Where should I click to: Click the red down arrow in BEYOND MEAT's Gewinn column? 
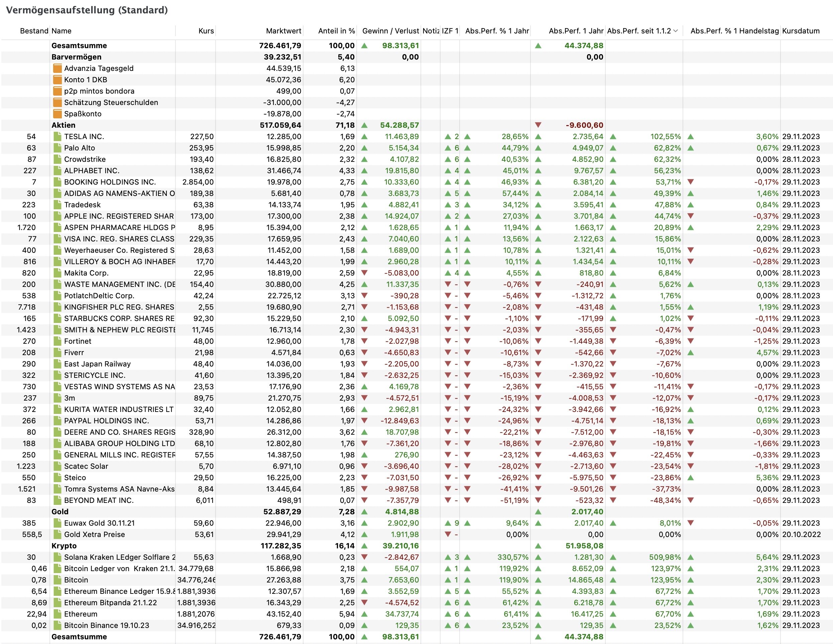tap(364, 500)
